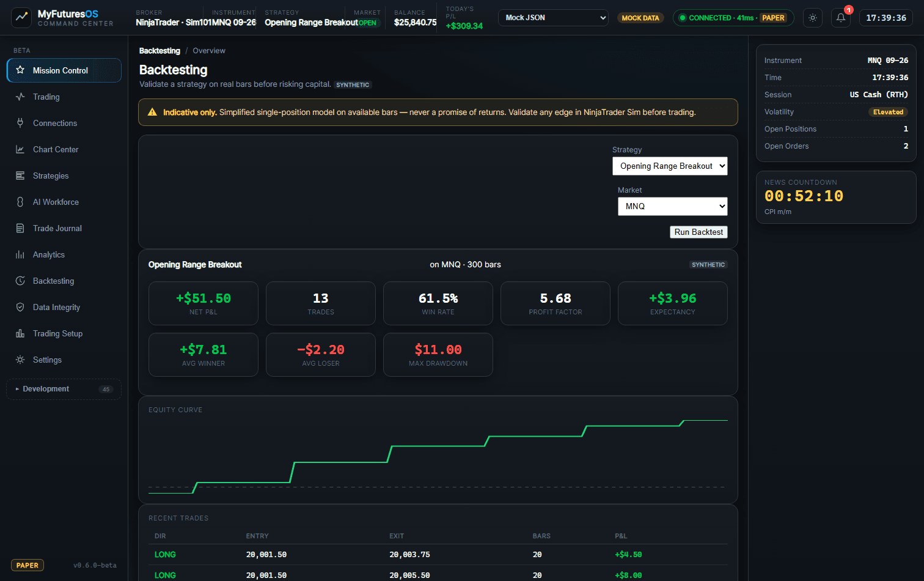
Task: Click the Analytics bars icon
Action: pyautogui.click(x=20, y=254)
